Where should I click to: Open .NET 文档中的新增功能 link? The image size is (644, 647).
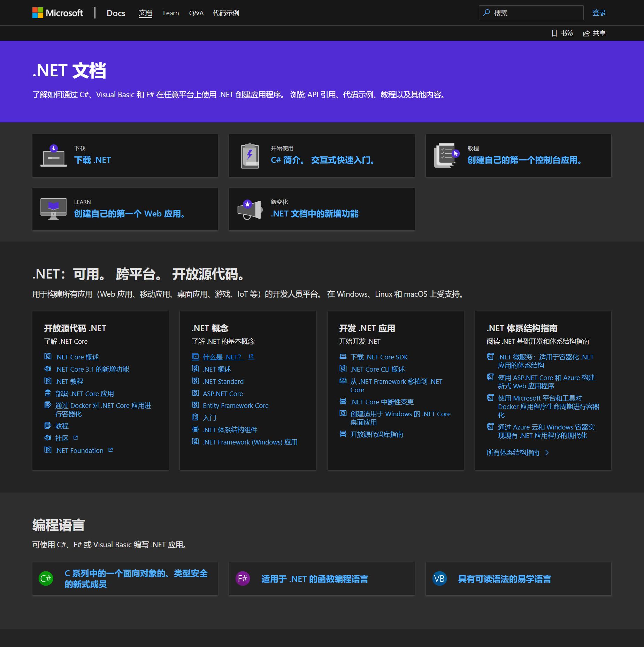314,214
